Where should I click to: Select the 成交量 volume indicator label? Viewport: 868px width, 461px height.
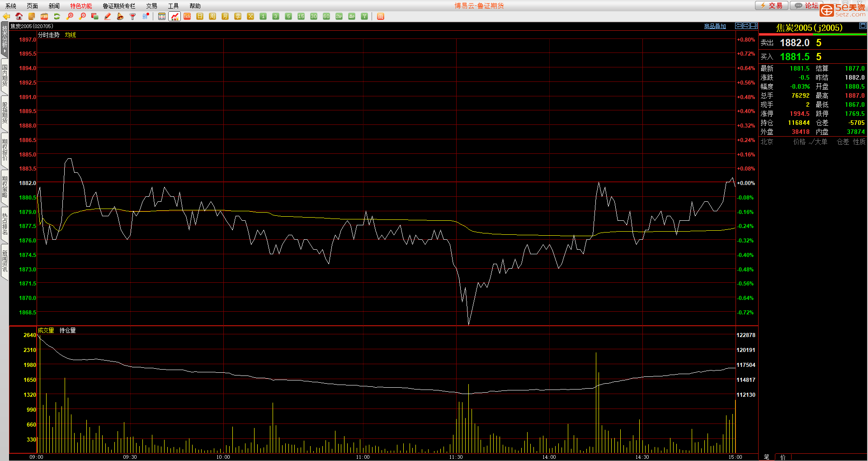click(46, 330)
